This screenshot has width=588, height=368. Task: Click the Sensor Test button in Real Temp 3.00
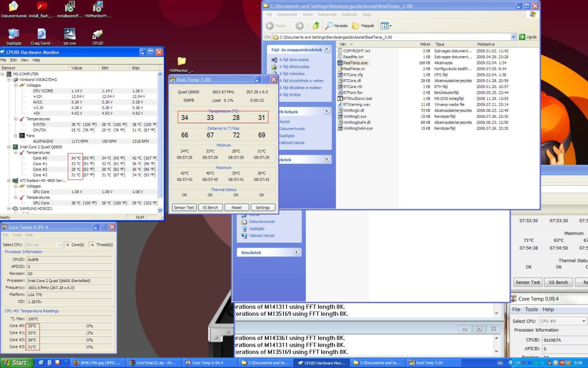(184, 208)
